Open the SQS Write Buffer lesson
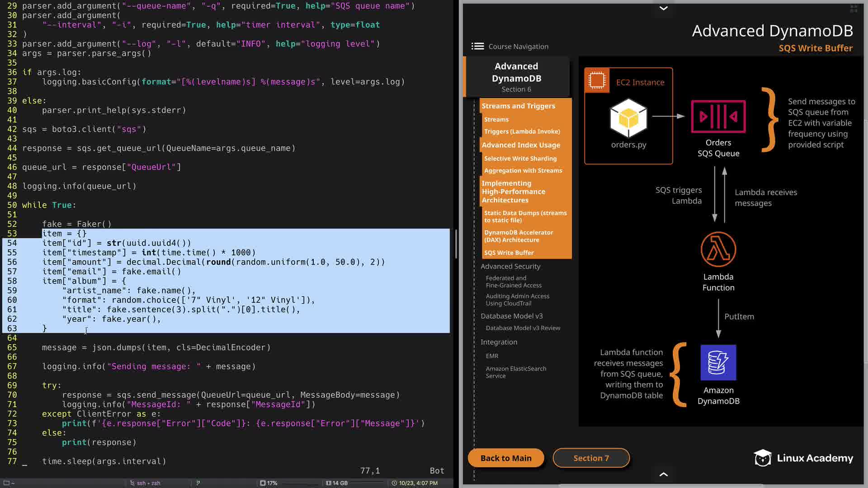The image size is (868, 488). coord(509,253)
